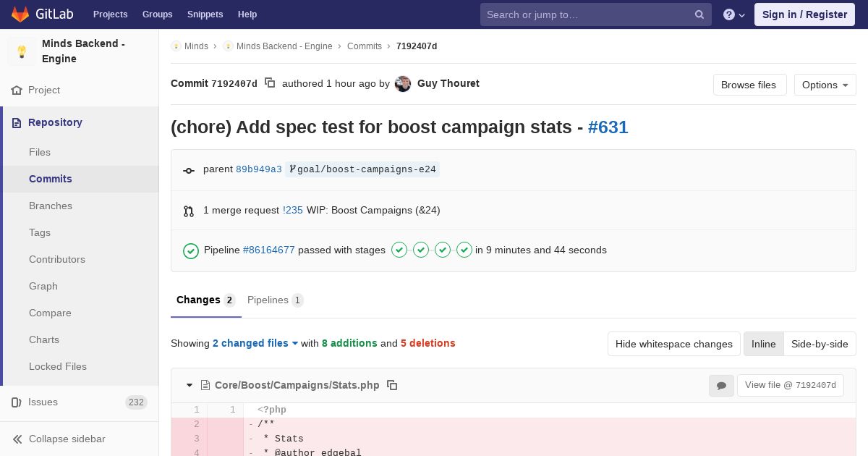This screenshot has height=456, width=868.
Task: Click Browse files button
Action: point(749,85)
